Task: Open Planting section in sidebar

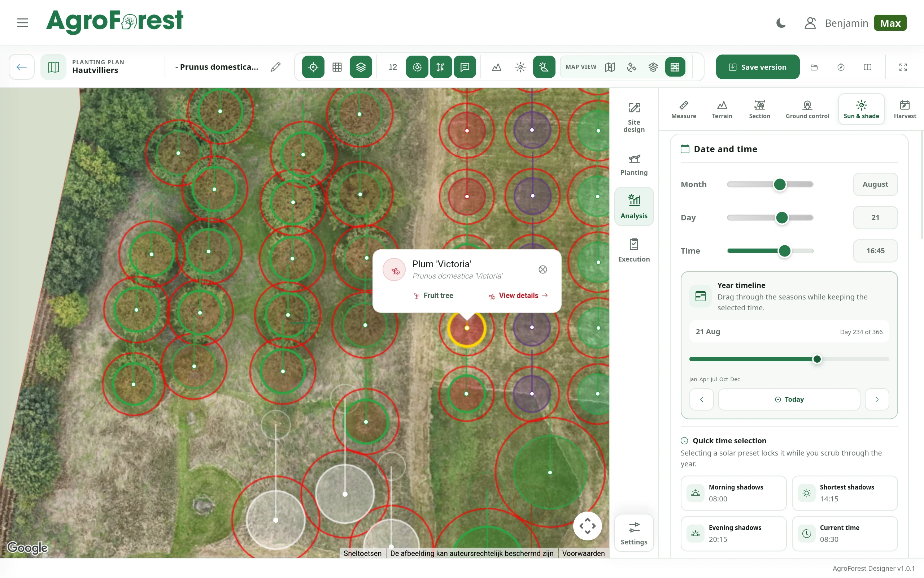Action: click(x=634, y=165)
